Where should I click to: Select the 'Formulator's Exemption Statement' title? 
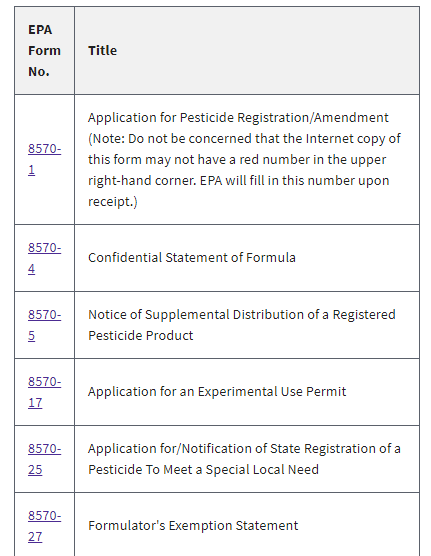[193, 526]
